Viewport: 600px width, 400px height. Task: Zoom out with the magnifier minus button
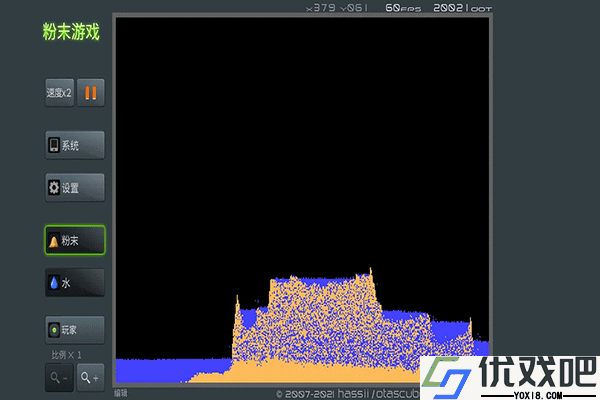coord(59,378)
